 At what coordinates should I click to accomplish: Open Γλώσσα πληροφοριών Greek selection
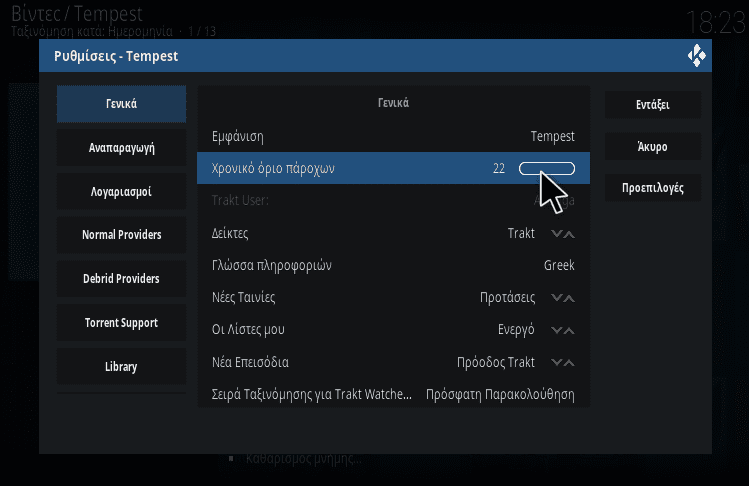(393, 265)
